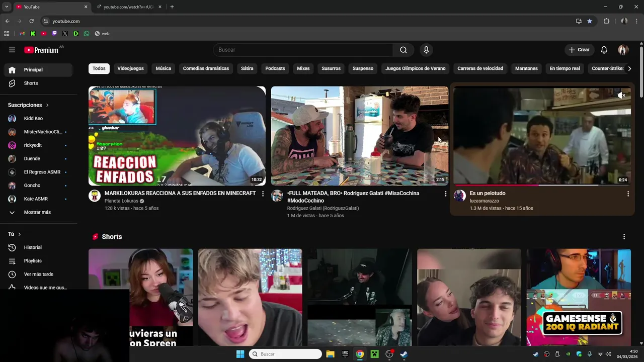Reload the page

click(31, 21)
